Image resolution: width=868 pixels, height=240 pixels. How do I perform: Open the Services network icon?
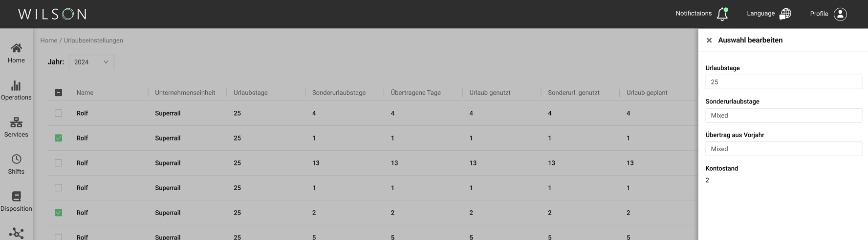click(x=16, y=122)
